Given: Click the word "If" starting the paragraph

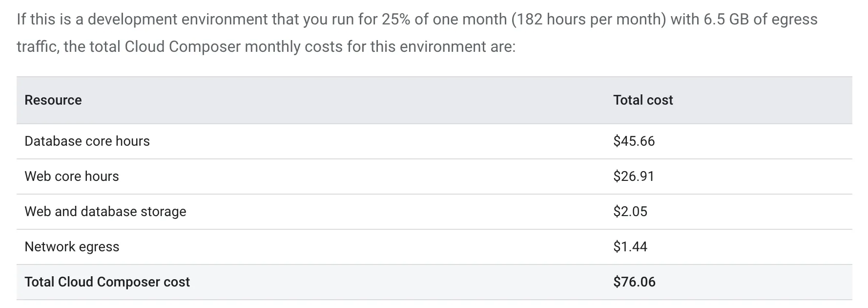Looking at the screenshot, I should tap(21, 20).
